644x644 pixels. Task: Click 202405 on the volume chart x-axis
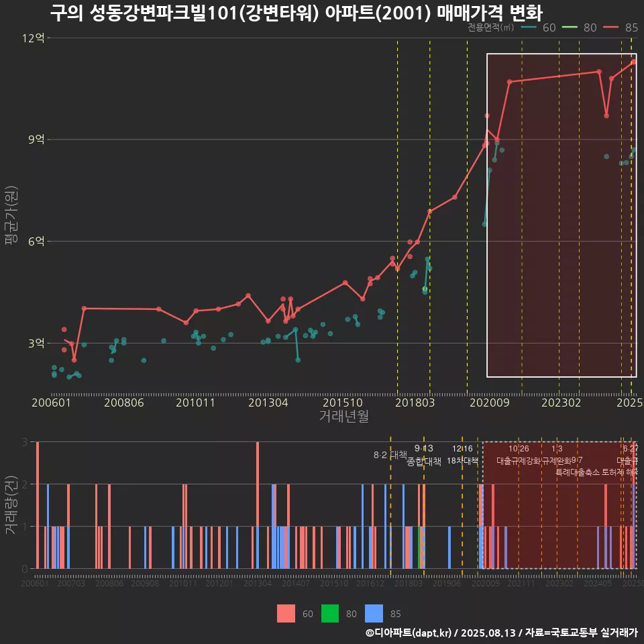pos(598,583)
